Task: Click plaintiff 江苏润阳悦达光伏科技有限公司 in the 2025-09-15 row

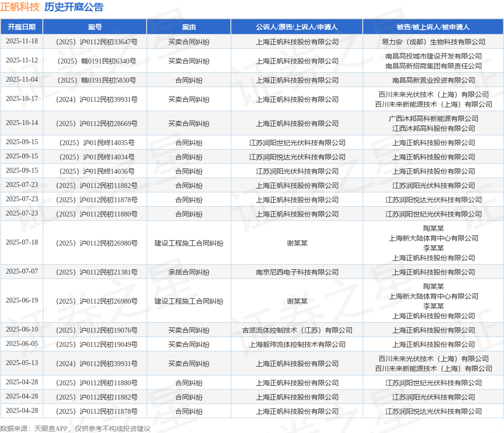Action: pos(297,157)
